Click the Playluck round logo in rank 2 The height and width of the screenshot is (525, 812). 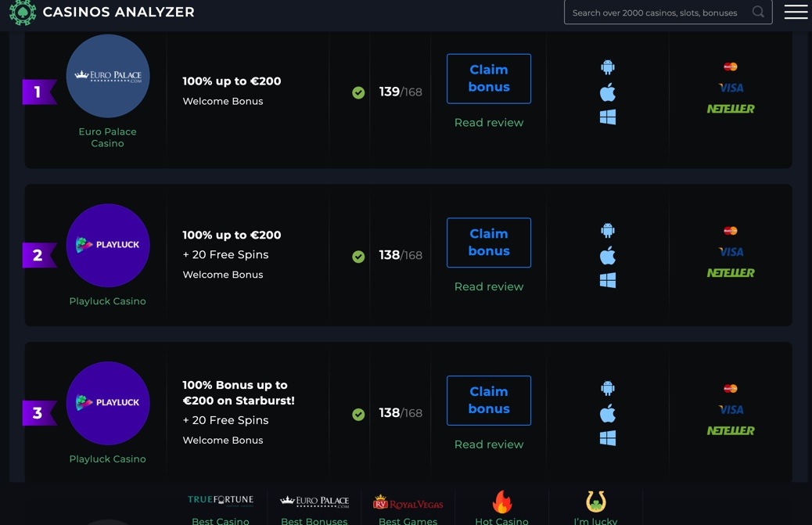click(x=108, y=246)
